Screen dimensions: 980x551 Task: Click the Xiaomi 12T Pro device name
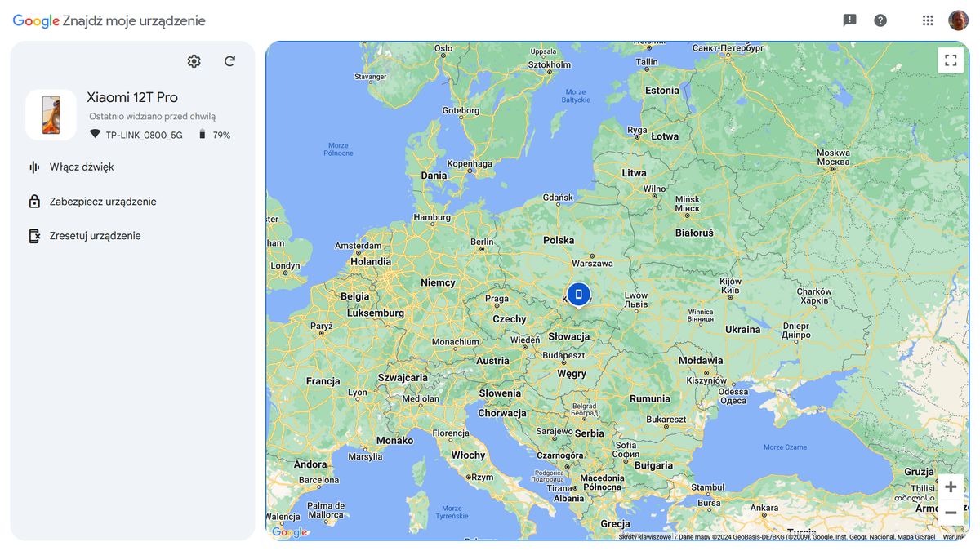[x=132, y=97]
